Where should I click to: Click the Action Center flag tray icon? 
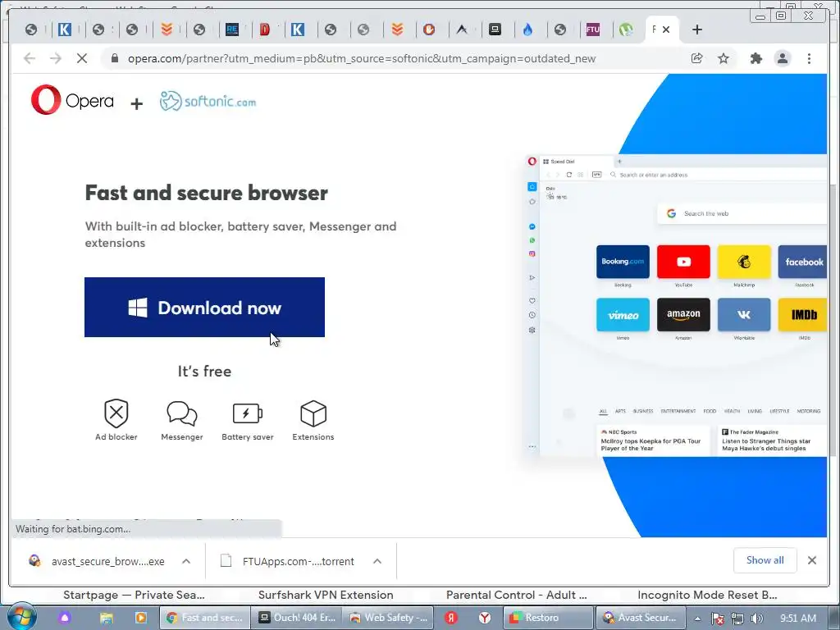pyautogui.click(x=717, y=619)
